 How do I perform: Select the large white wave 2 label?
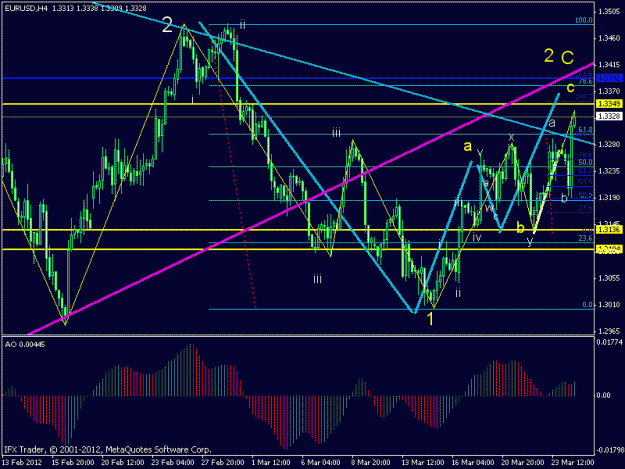167,26
